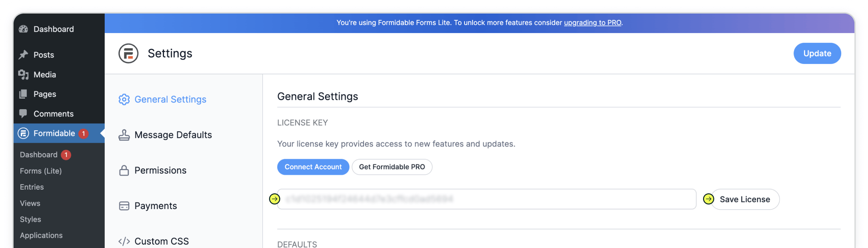Click the Formidable logo next to Settings
Screen dimensions: 868x248
(128, 54)
